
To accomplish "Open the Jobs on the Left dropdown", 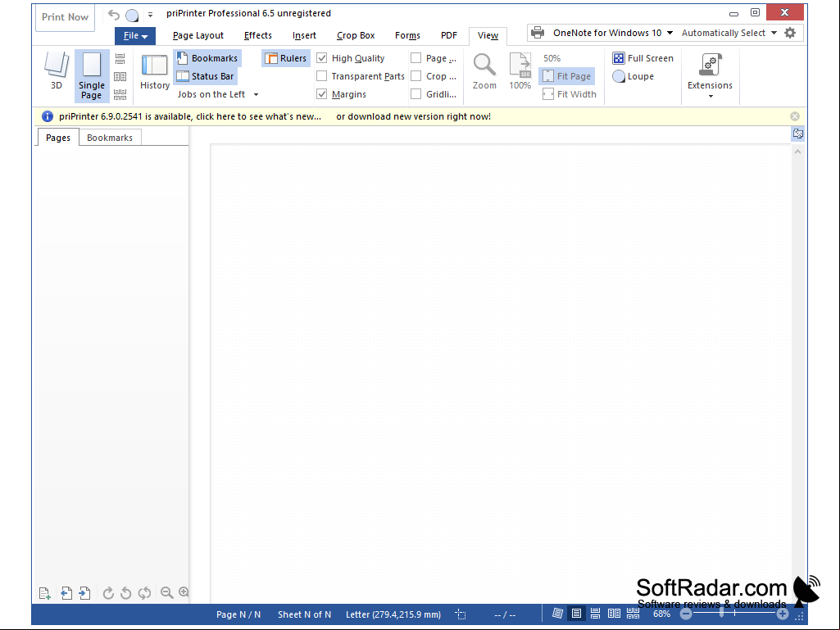I will coord(218,94).
